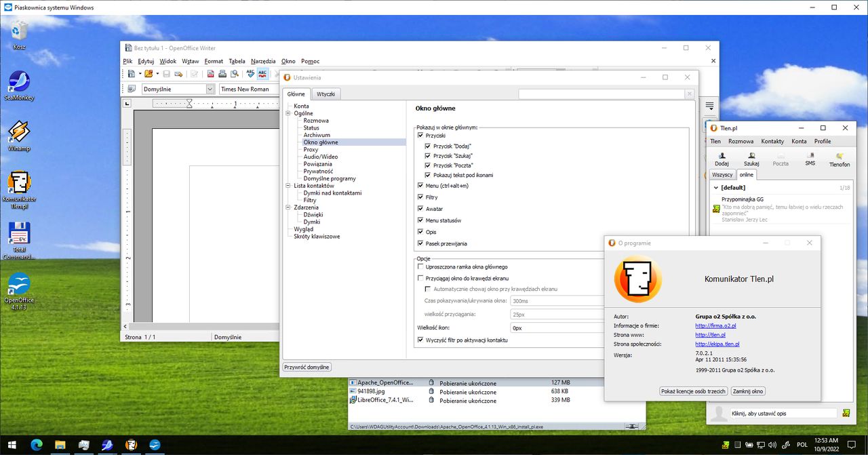Click the Przywróć domyślne button
Screen dimensions: 868x455
pyautogui.click(x=307, y=367)
